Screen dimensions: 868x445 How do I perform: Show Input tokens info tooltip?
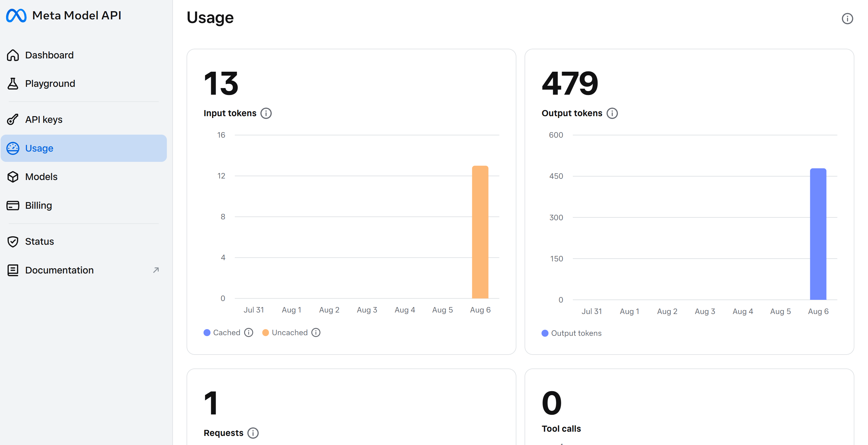coord(266,113)
